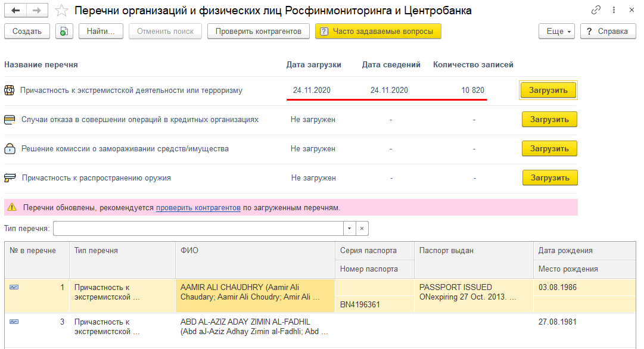Click Случаи отказа в совершении операций row
This screenshot has width=644, height=349.
(140, 120)
